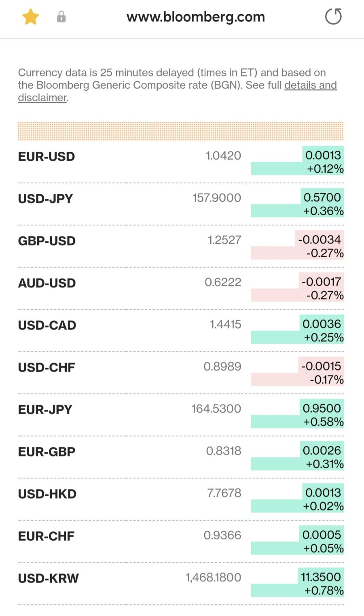The height and width of the screenshot is (616, 364).
Task: Select the AUD-USD currency row
Action: pos(47,283)
